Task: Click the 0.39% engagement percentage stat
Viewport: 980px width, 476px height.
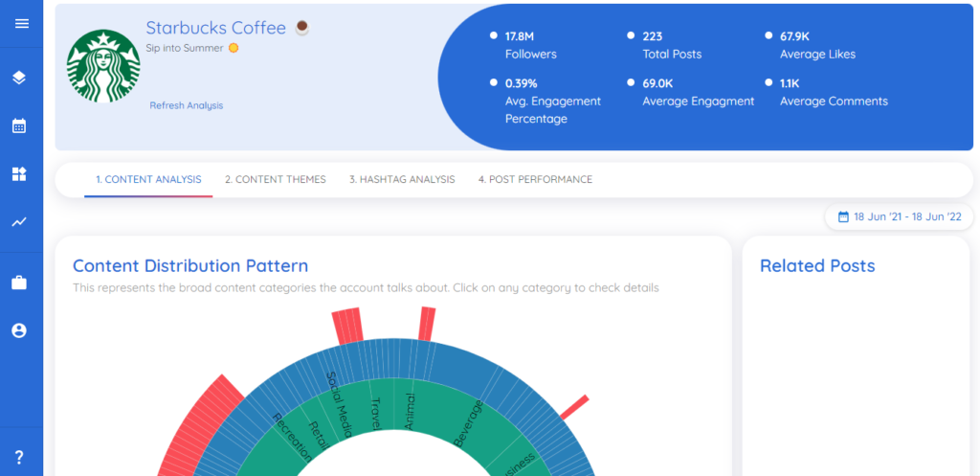Action: point(552,101)
